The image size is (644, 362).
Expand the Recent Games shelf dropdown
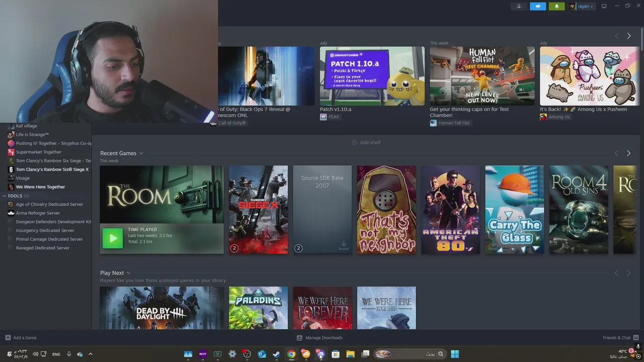(141, 153)
